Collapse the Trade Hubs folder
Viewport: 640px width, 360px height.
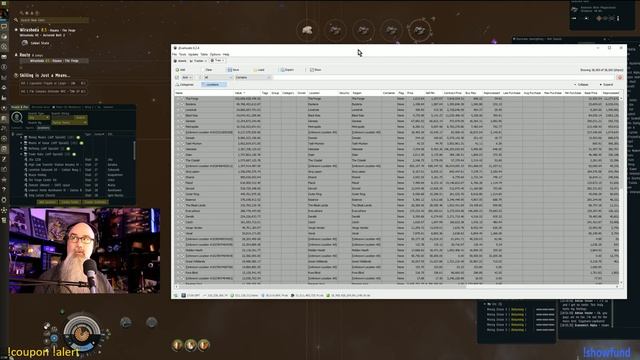pyautogui.click(x=21, y=154)
